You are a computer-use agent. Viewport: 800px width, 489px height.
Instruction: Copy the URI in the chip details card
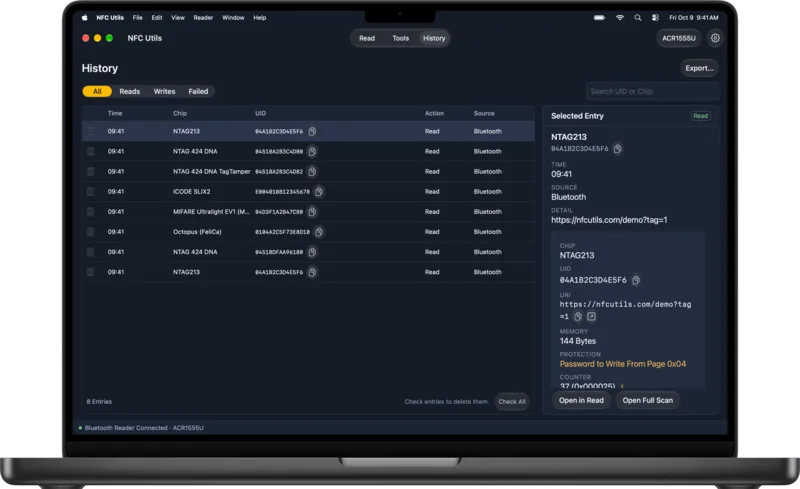point(578,316)
